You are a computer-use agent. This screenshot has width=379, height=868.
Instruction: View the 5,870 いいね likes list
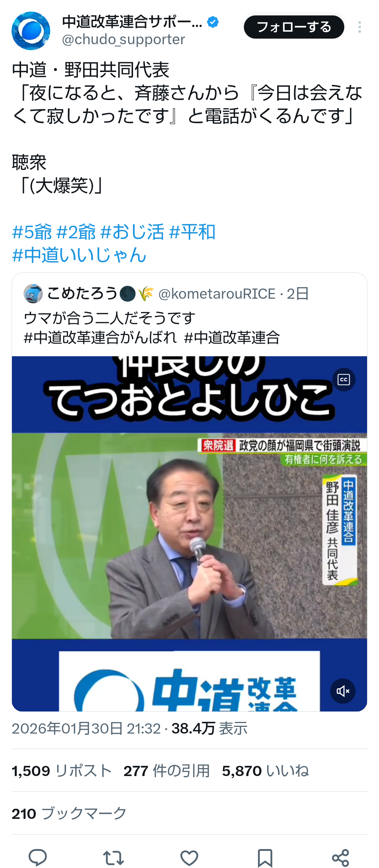click(x=265, y=771)
